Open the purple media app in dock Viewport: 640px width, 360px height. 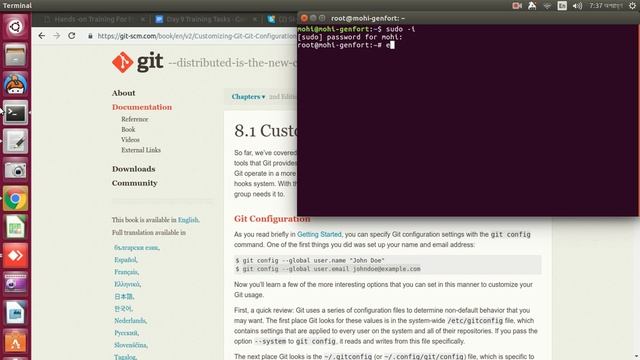pyautogui.click(x=16, y=284)
